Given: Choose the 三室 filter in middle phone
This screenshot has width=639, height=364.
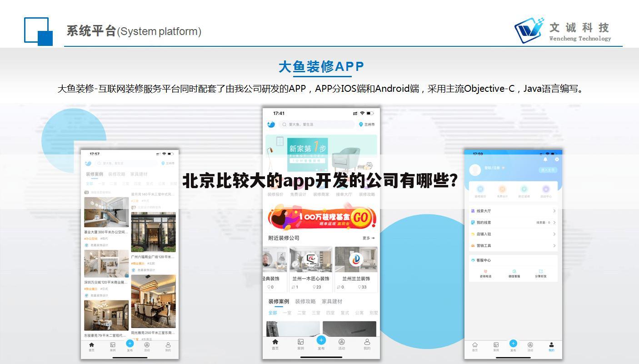Looking at the screenshot, I should pos(316,313).
